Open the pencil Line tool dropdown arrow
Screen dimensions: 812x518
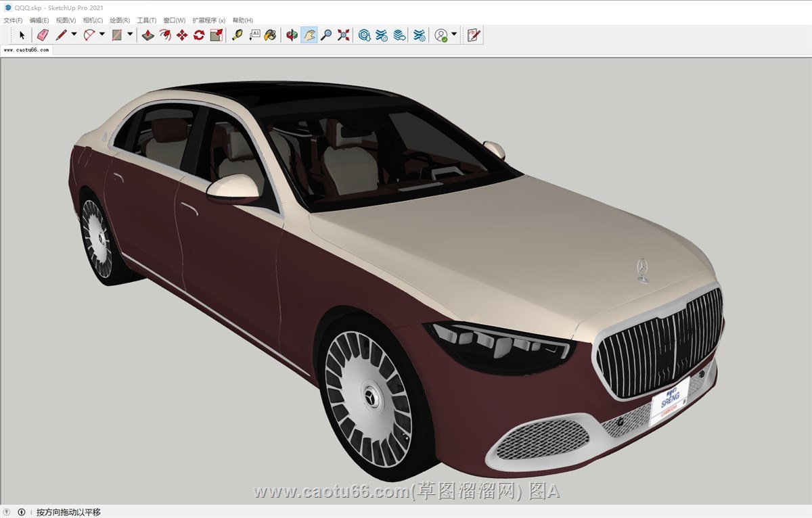[x=74, y=35]
